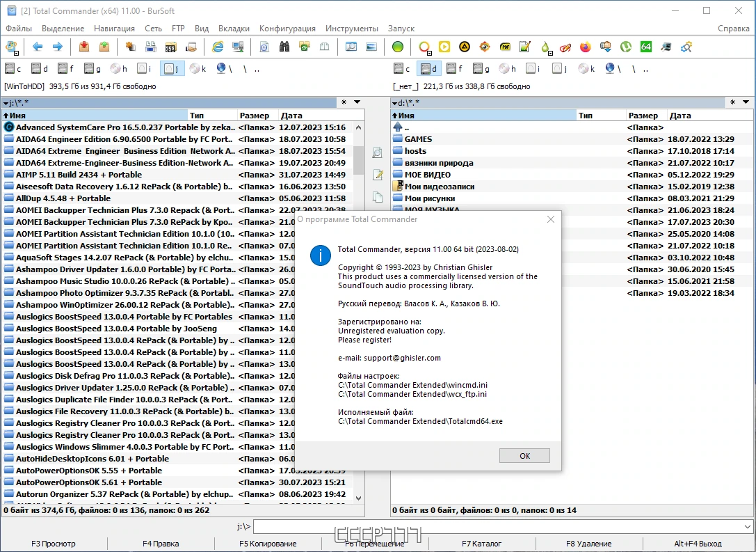The width and height of the screenshot is (756, 552).
Task: Switch left panel to CD drive h
Action: 119,69
